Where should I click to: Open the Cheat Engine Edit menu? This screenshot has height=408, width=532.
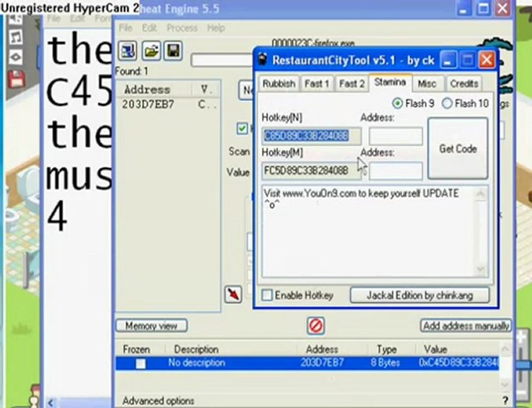149,28
